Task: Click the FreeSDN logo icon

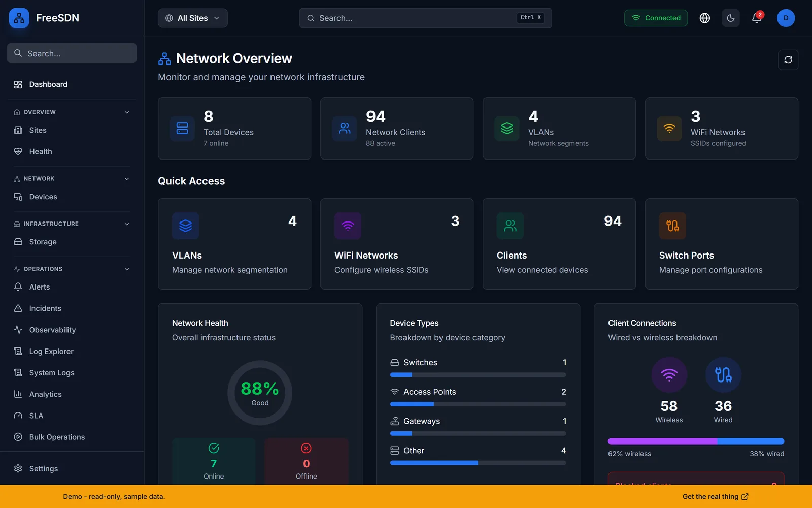Action: coord(19,18)
